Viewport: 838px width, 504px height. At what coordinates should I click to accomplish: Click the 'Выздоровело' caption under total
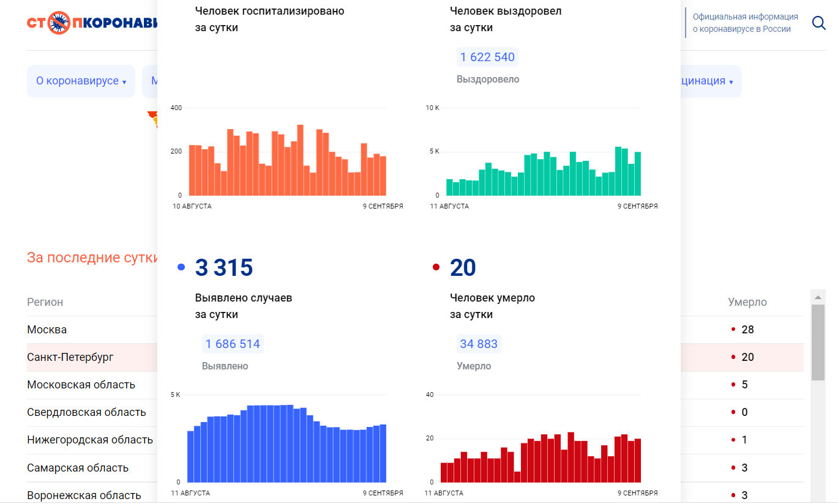pyautogui.click(x=488, y=80)
